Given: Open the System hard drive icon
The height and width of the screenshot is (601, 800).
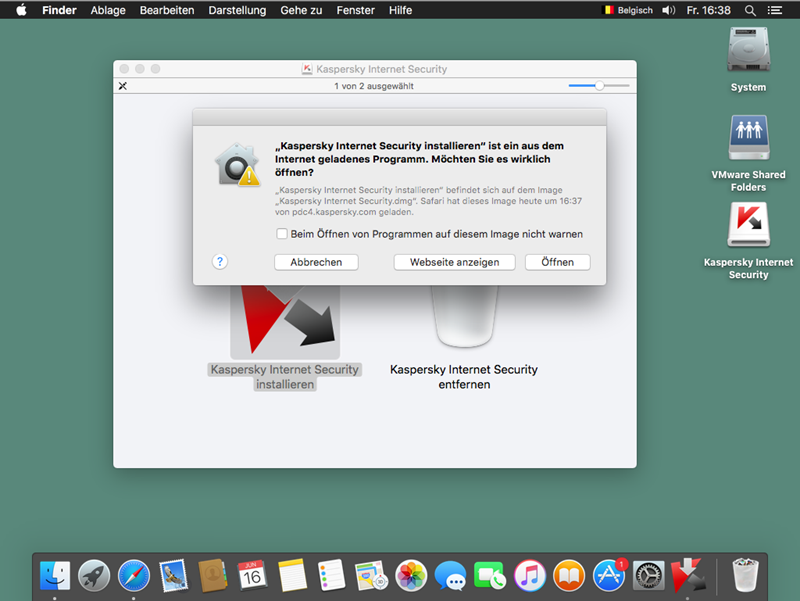Looking at the screenshot, I should click(748, 50).
